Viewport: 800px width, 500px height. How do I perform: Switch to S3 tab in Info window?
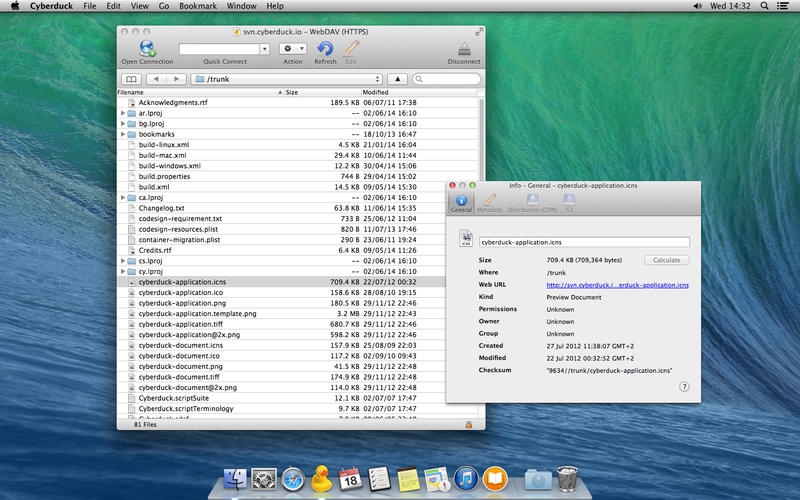pos(569,203)
